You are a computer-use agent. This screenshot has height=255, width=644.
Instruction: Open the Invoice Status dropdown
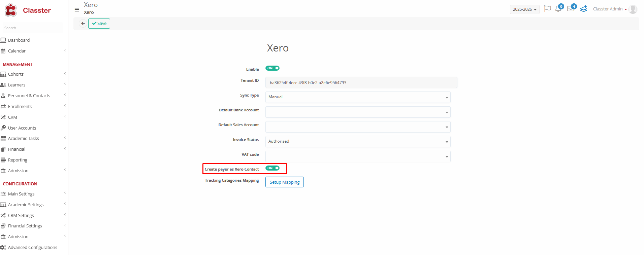(358, 142)
